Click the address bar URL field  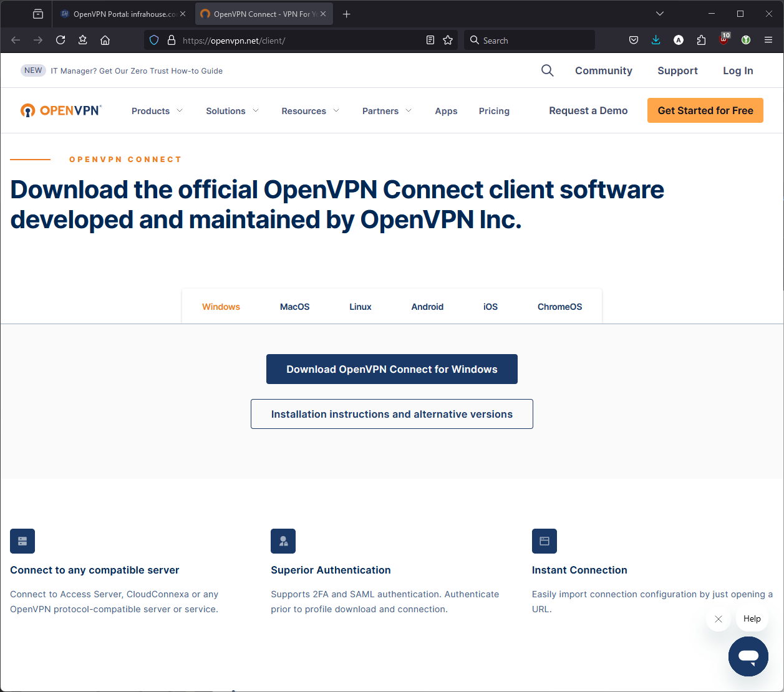coord(299,40)
